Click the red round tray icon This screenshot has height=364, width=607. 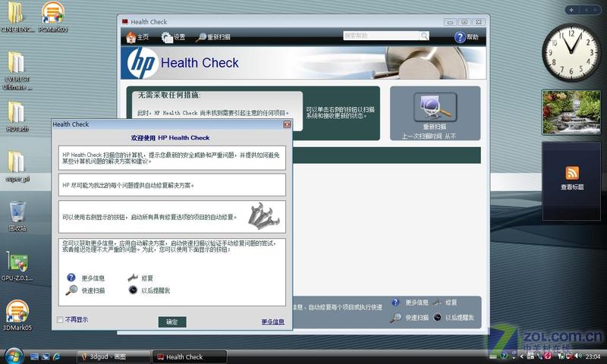click(x=548, y=356)
